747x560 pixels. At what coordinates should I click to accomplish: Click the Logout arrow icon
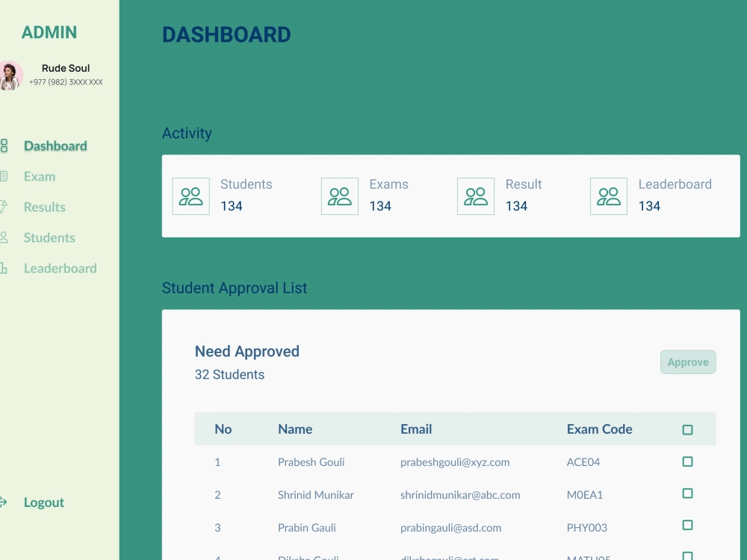click(x=3, y=502)
